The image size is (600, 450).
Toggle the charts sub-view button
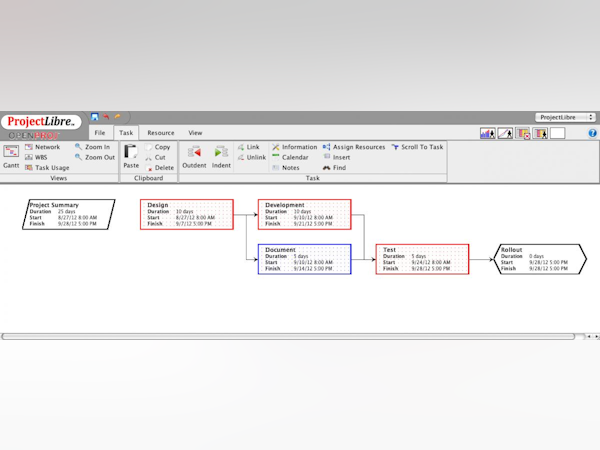point(505,133)
